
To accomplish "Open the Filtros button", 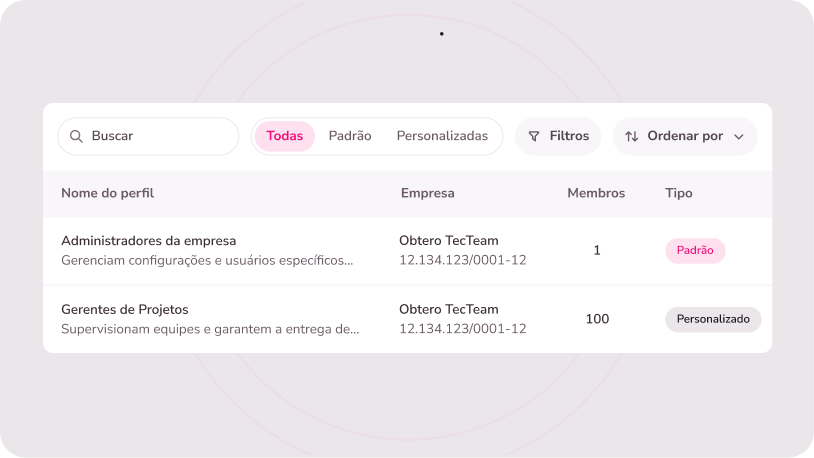I will [558, 136].
